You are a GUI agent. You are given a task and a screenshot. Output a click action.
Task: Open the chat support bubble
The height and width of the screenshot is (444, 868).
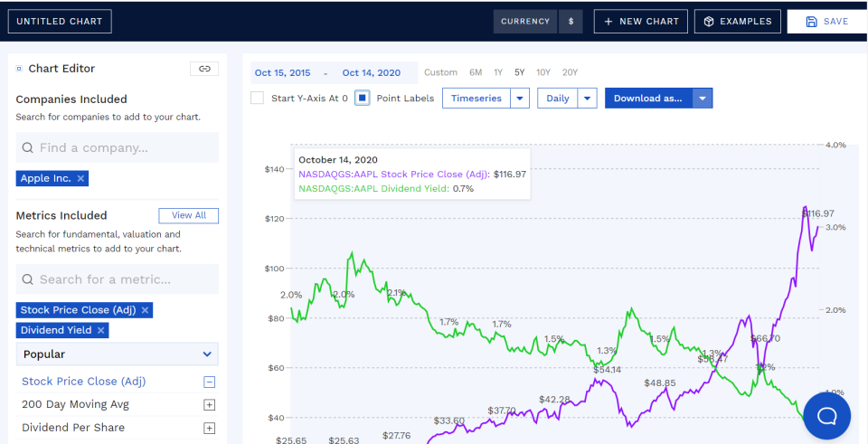coord(826,416)
